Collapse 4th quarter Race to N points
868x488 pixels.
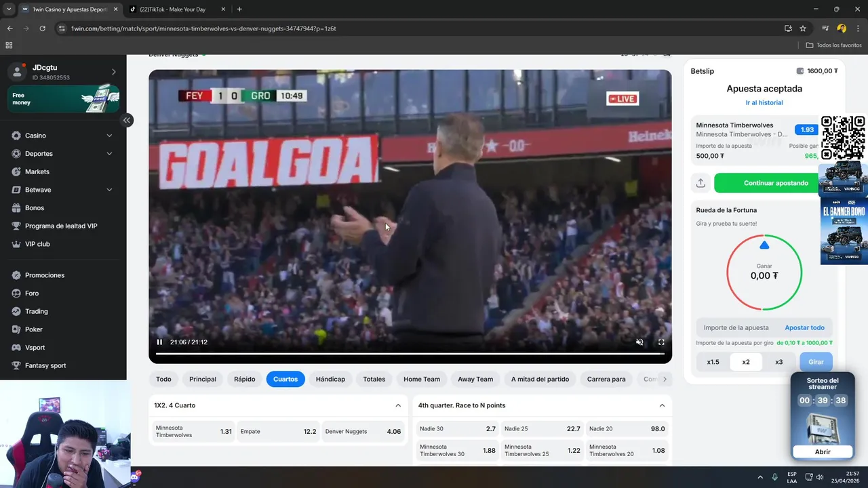662,405
